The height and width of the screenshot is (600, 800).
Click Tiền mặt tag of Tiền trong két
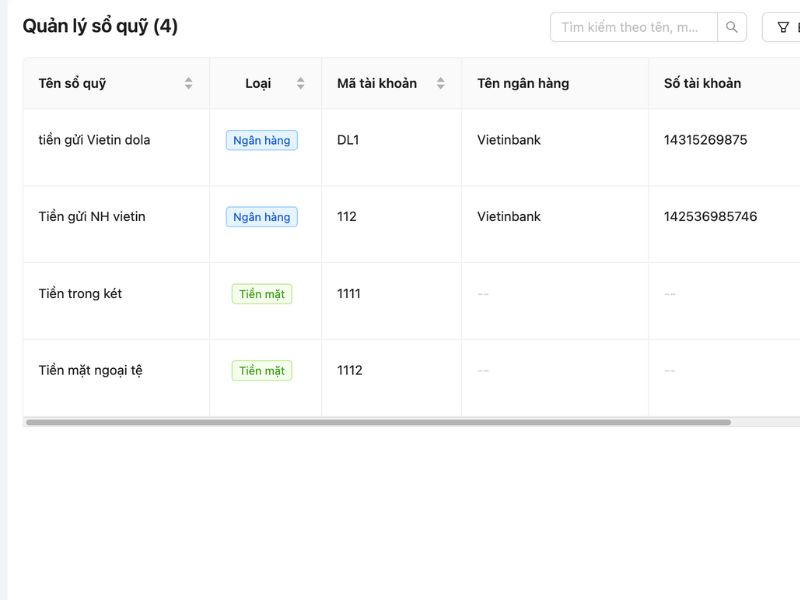tap(262, 294)
